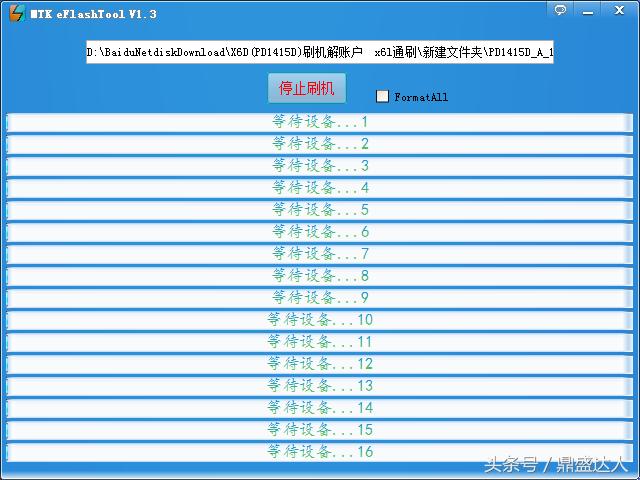Click the 等待设备...7 row

tap(320, 254)
